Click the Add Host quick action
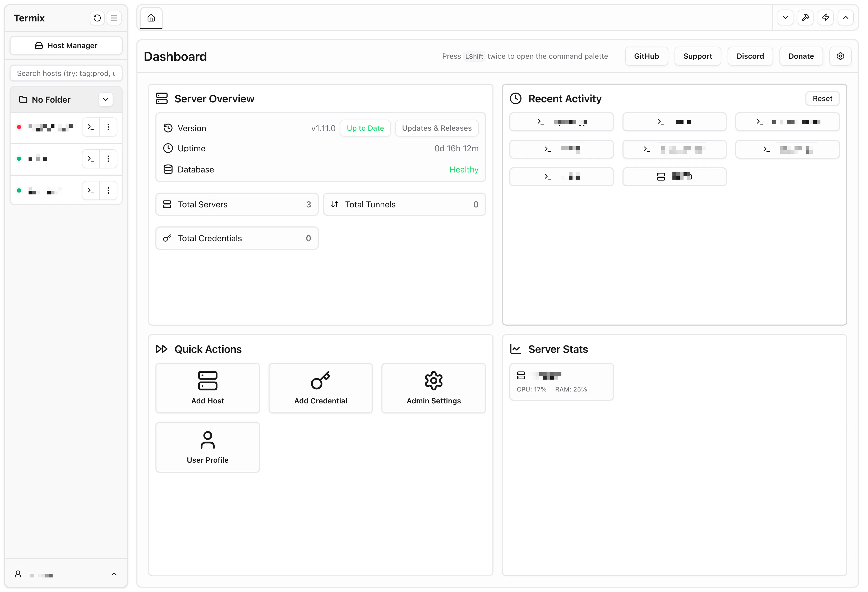 (x=208, y=388)
